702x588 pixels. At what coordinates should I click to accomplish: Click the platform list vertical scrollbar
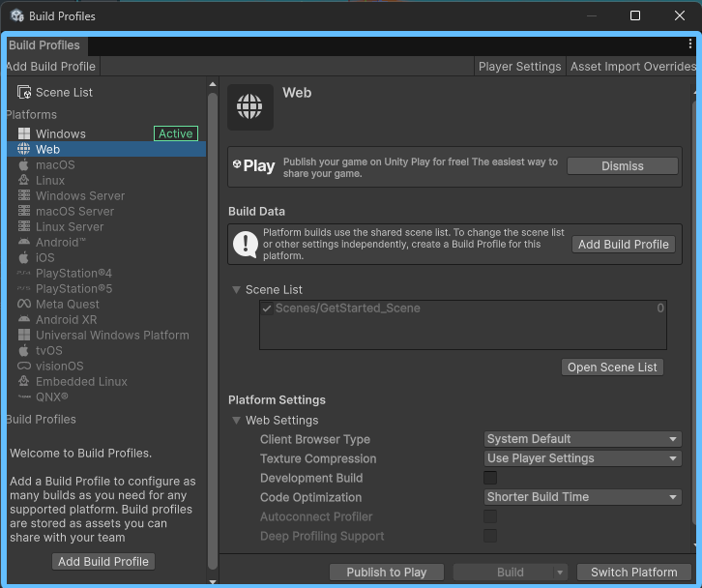(x=213, y=331)
